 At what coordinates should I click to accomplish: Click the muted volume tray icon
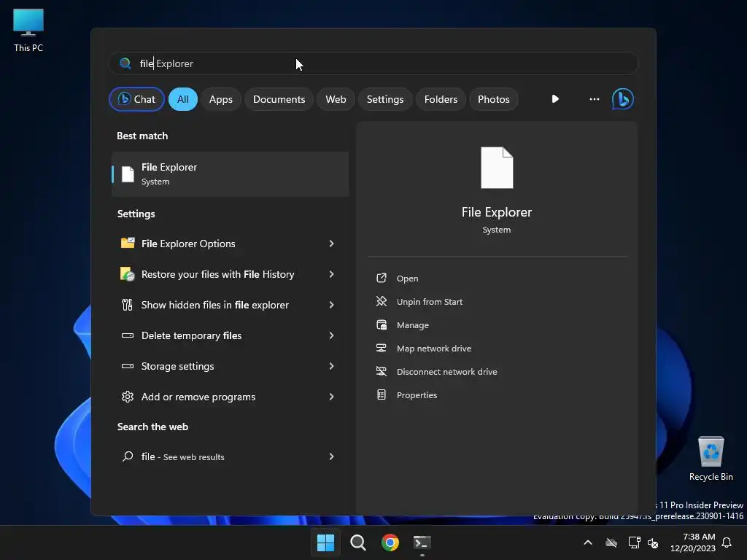click(x=653, y=542)
